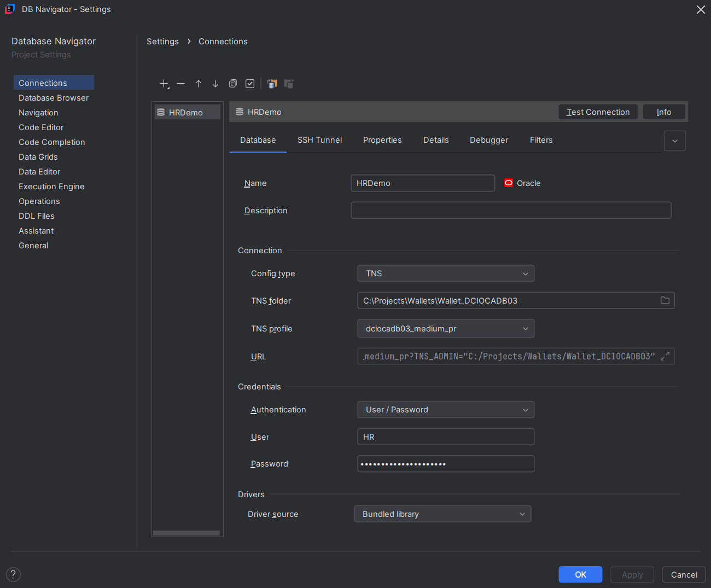Open the Details tab
This screenshot has width=711, height=588.
(436, 140)
